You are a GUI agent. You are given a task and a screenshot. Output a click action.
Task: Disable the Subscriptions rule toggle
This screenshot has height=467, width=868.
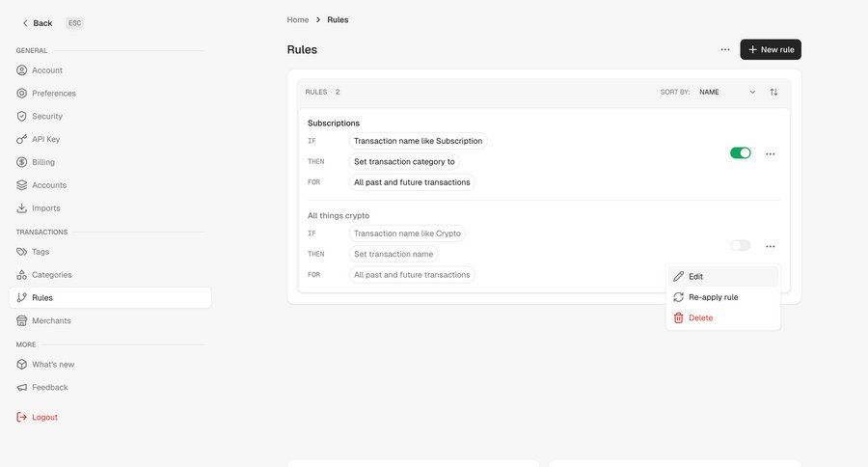tap(740, 152)
